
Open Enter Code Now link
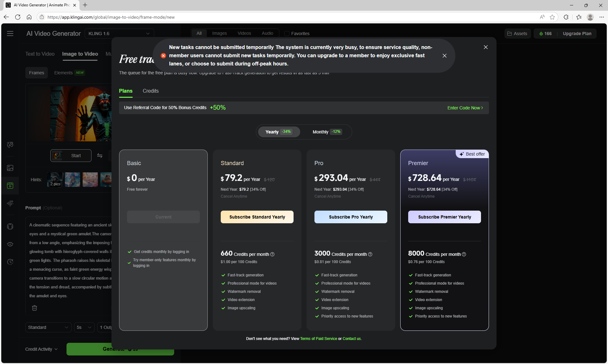point(465,108)
